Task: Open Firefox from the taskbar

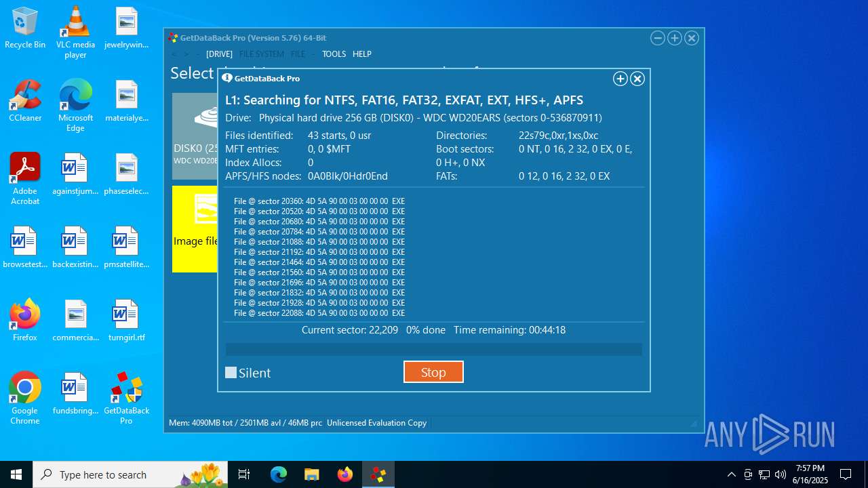Action: click(344, 474)
